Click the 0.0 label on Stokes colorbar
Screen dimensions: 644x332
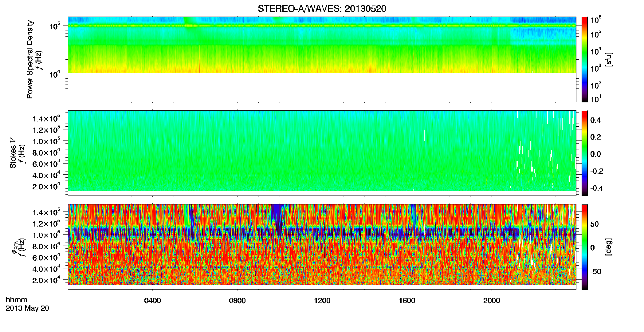coord(595,154)
